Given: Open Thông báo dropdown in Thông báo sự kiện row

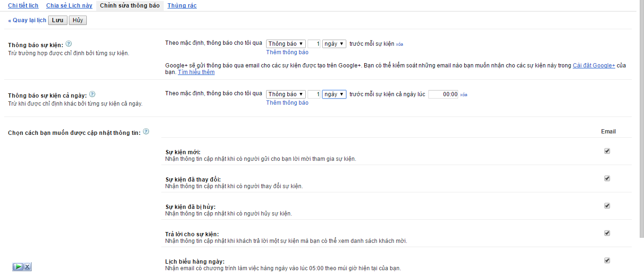Looking at the screenshot, I should coord(286,44).
